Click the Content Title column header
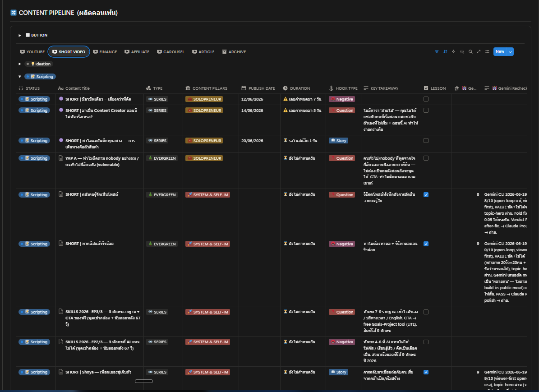539x392 pixels. coord(74,88)
